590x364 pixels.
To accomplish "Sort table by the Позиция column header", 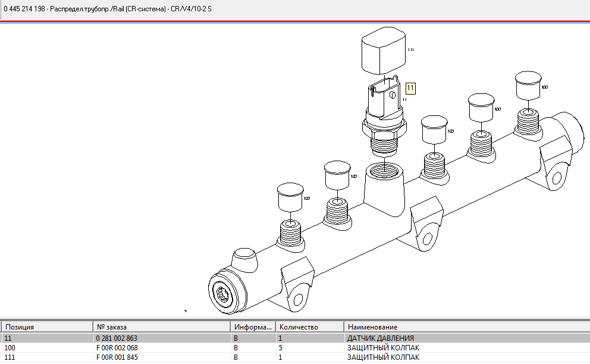I will coord(20,327).
